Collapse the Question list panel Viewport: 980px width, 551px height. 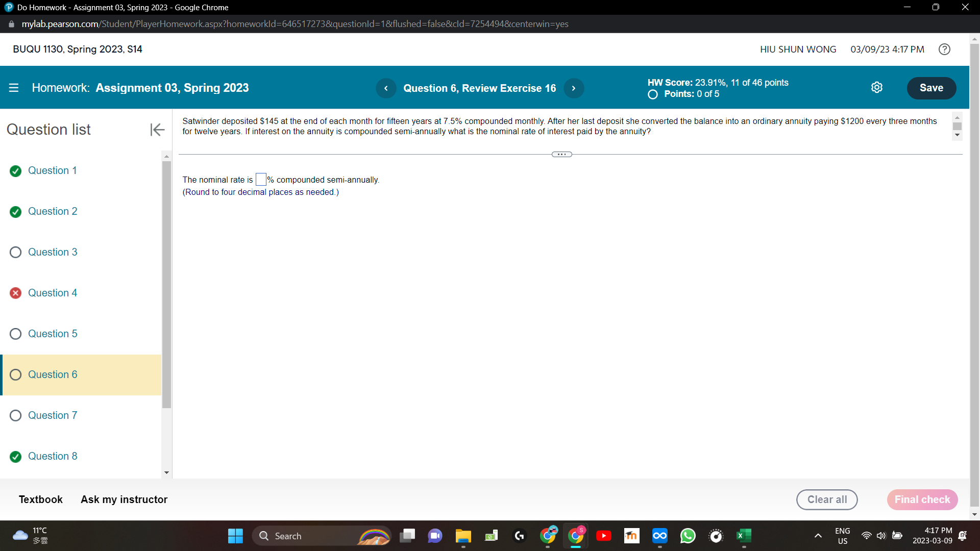(x=157, y=130)
